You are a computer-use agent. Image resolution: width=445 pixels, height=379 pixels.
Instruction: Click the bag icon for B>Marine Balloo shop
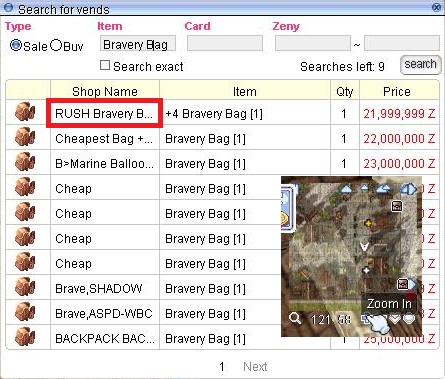click(x=25, y=162)
